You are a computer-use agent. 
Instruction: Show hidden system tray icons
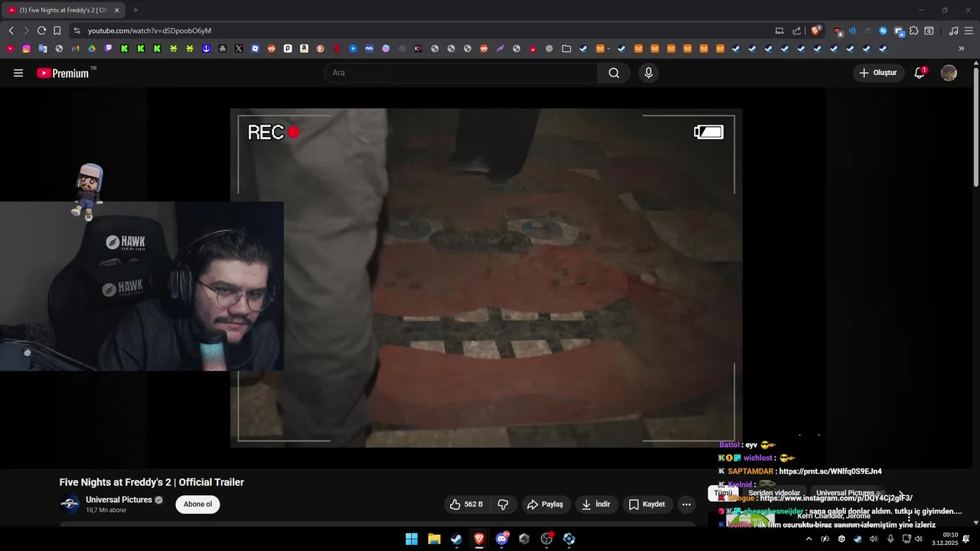tap(808, 539)
